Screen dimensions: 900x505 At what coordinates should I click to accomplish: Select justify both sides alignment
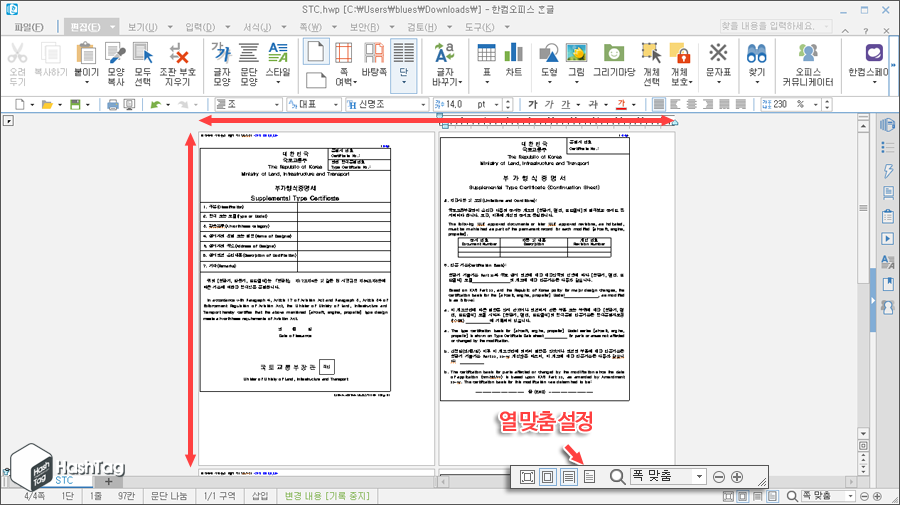coord(658,104)
